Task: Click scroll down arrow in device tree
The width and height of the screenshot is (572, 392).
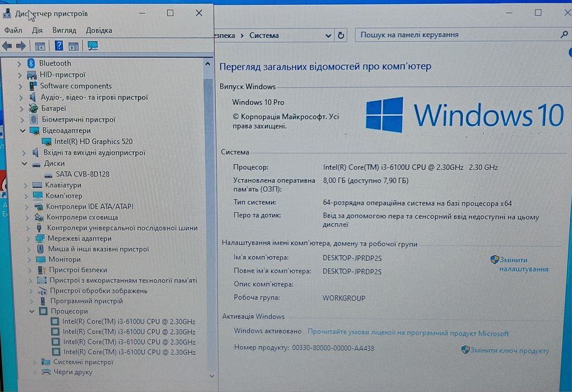Action: (212, 376)
